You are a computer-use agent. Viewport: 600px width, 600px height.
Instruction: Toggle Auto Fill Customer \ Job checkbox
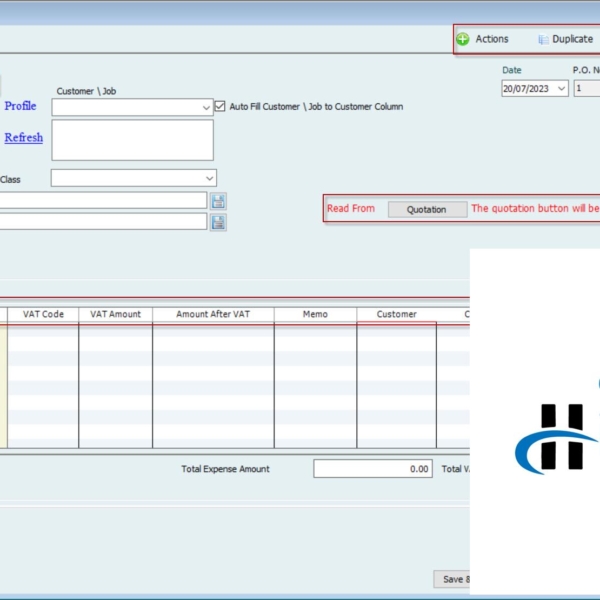(x=220, y=106)
